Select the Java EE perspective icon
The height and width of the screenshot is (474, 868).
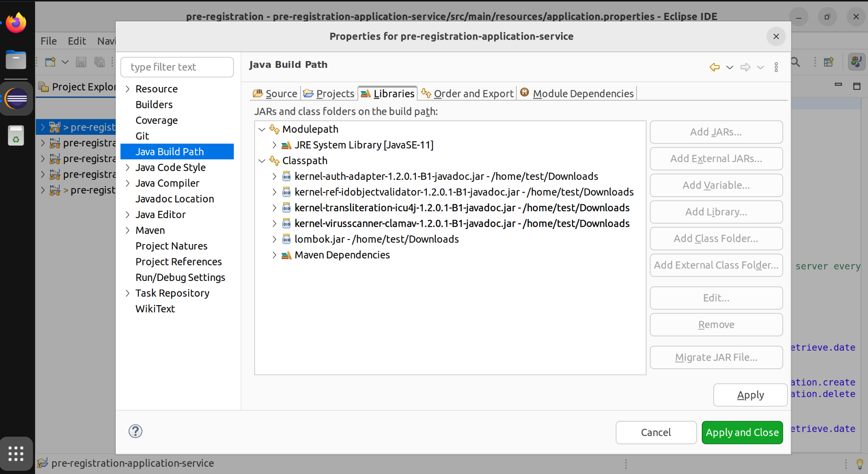tap(856, 62)
